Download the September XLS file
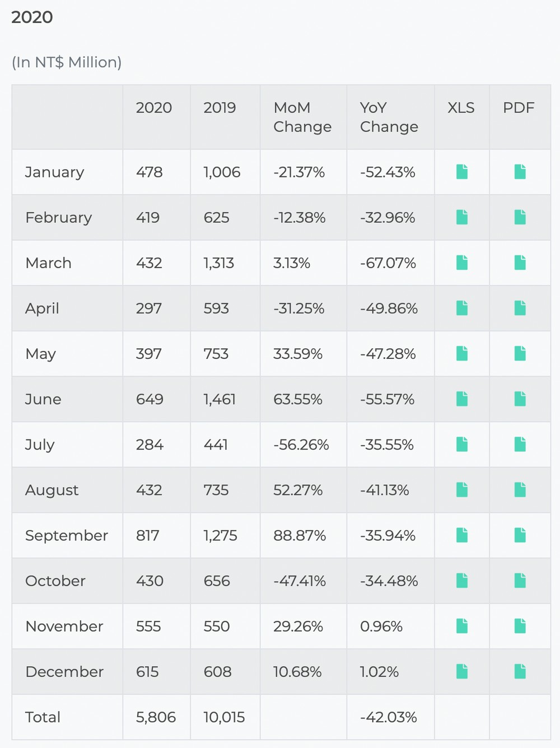The height and width of the screenshot is (748, 560). tap(462, 535)
